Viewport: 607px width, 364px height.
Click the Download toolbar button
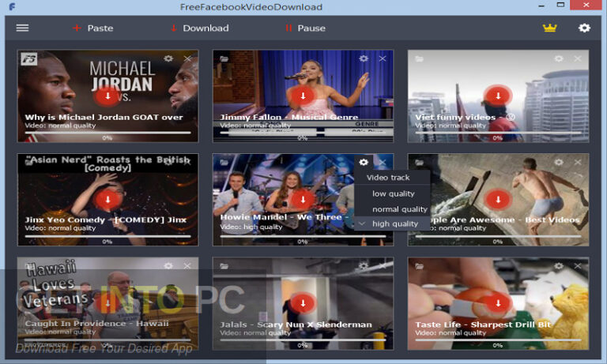(200, 28)
